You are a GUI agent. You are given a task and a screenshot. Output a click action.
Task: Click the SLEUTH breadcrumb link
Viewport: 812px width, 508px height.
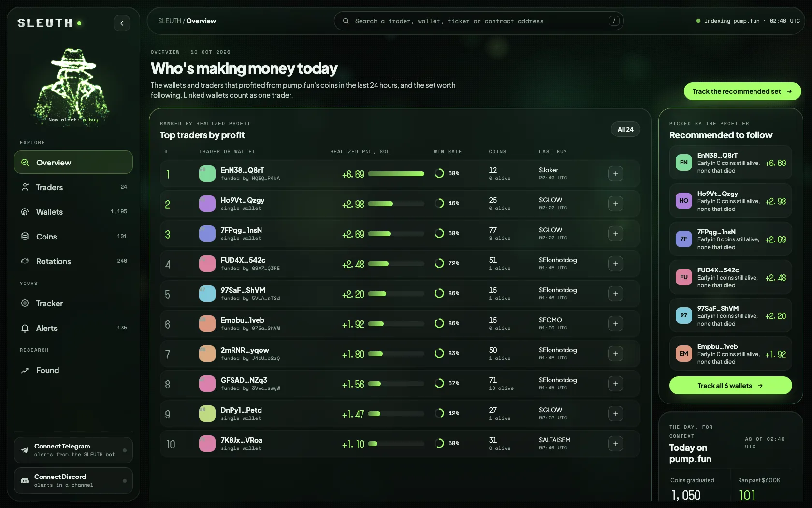[170, 21]
